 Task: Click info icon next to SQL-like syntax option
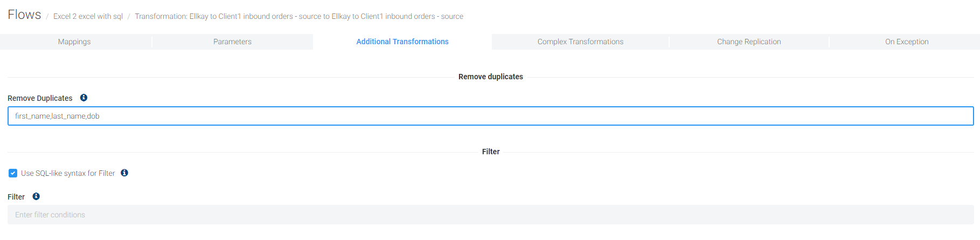[x=124, y=173]
